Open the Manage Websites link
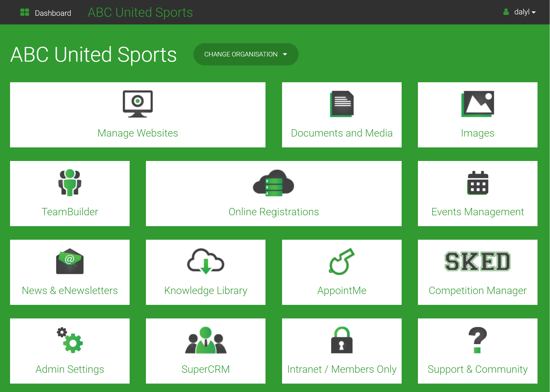This screenshot has height=392, width=550. click(138, 133)
